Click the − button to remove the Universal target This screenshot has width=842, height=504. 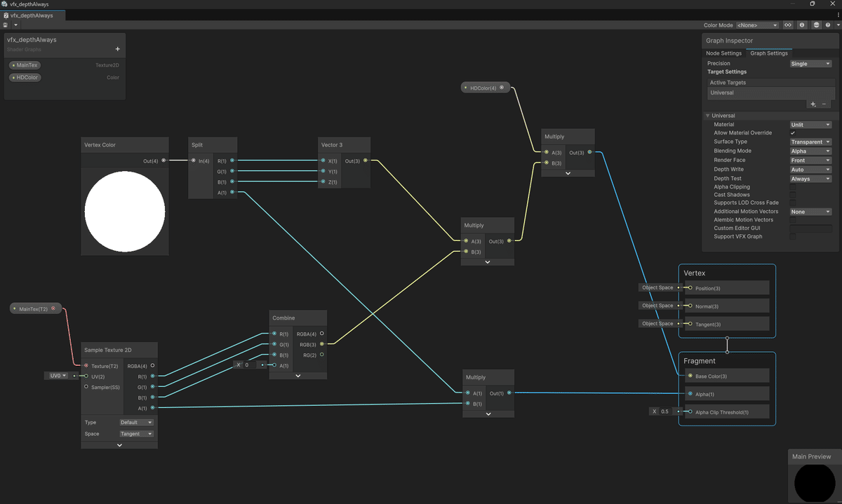pyautogui.click(x=823, y=104)
